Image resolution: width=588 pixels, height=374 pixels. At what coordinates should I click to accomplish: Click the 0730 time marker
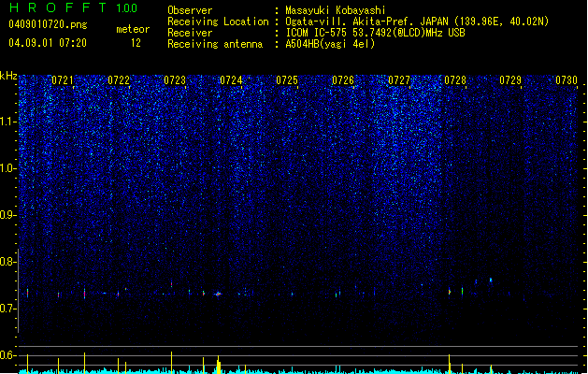coord(566,80)
